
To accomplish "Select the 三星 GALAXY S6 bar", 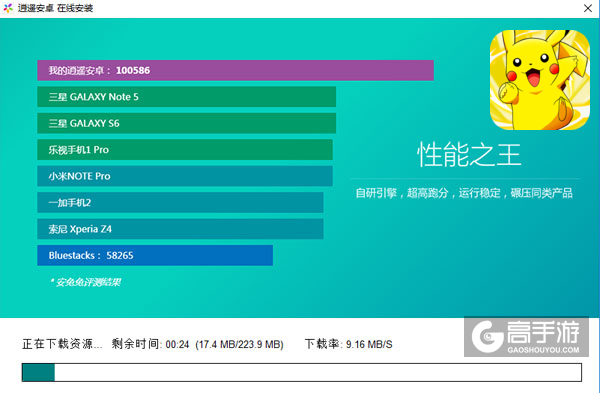I will click(x=186, y=123).
